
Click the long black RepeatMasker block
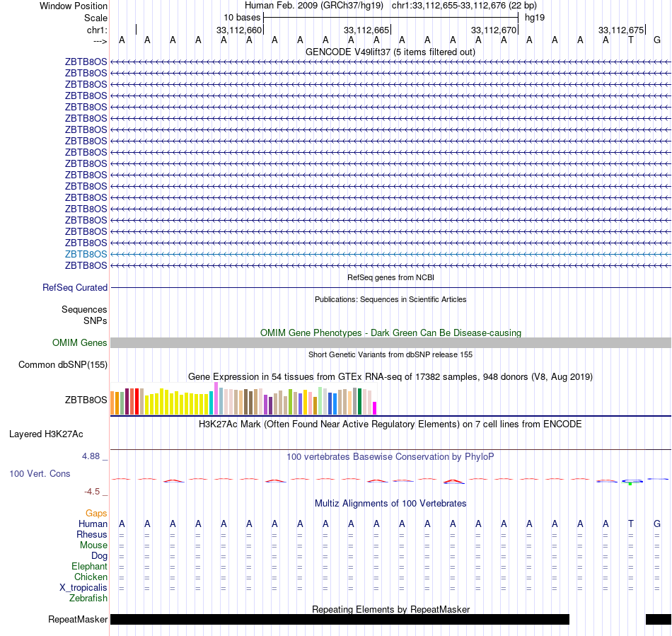(x=340, y=619)
